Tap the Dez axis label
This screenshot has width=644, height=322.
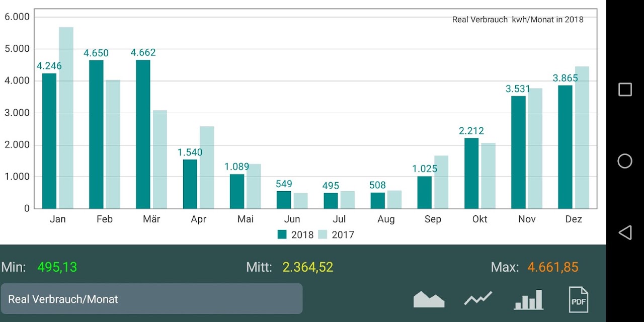[574, 219]
